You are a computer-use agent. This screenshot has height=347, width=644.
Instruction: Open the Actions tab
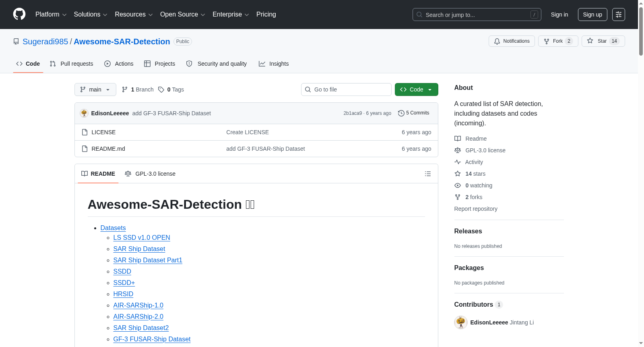119,64
